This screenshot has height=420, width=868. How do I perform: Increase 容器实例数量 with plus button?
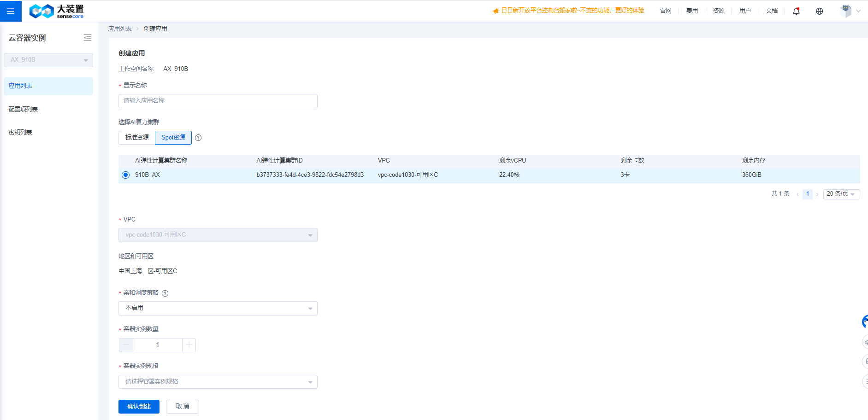tap(189, 345)
